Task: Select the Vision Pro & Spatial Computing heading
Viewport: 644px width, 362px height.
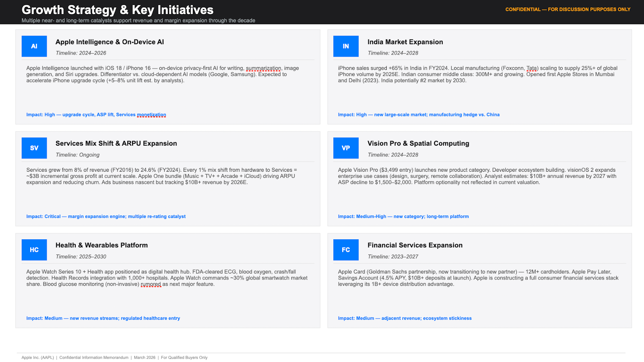Action: tap(418, 144)
